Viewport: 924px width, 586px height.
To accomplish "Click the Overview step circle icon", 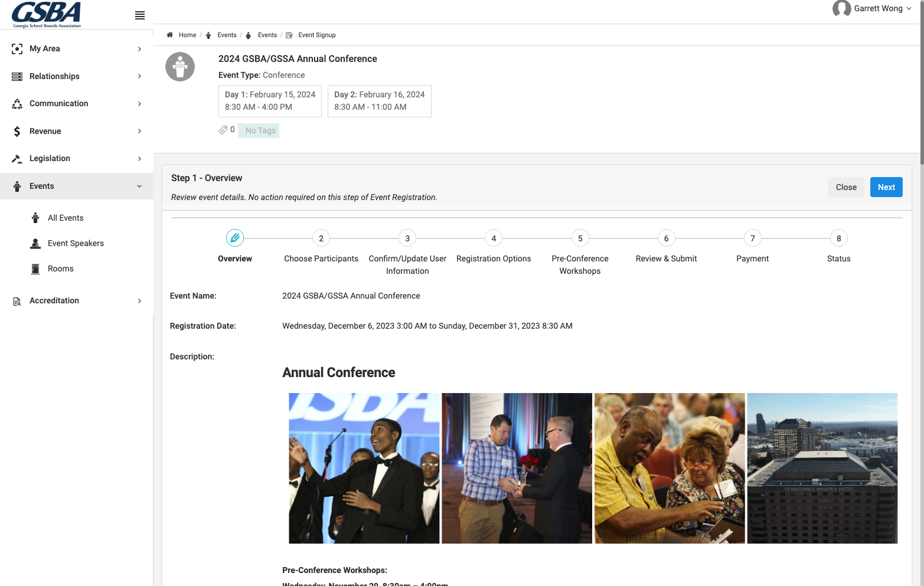I will 235,238.
